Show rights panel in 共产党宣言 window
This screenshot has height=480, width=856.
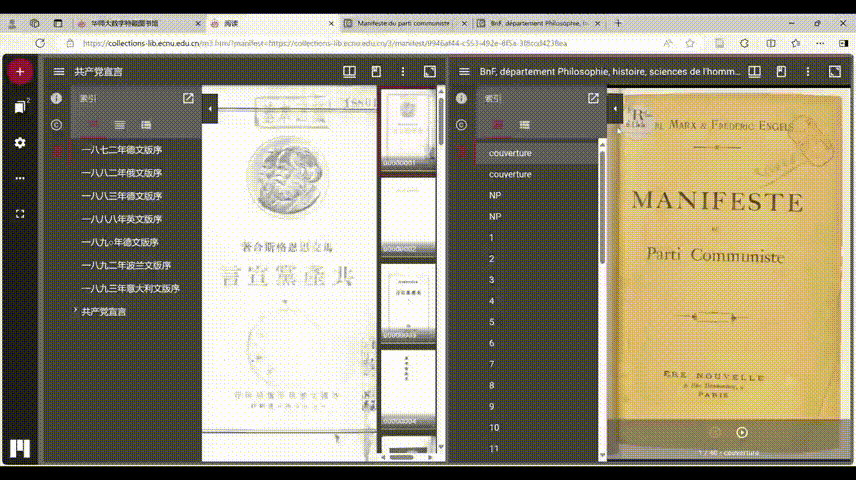pyautogui.click(x=56, y=125)
